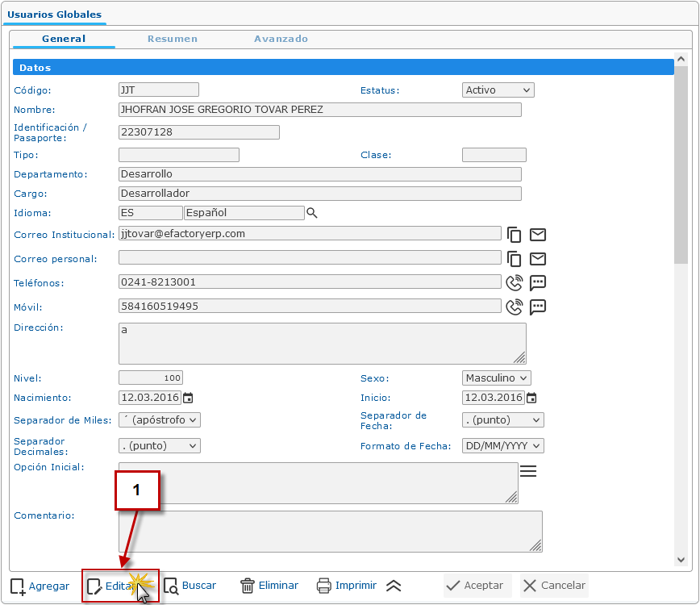Image resolution: width=700 pixels, height=605 pixels.
Task: Click envelope icon beside Correo personal
Action: click(x=538, y=259)
